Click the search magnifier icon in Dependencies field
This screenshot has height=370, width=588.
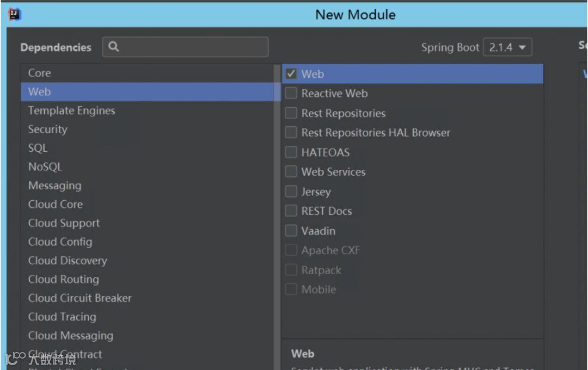pyautogui.click(x=113, y=46)
